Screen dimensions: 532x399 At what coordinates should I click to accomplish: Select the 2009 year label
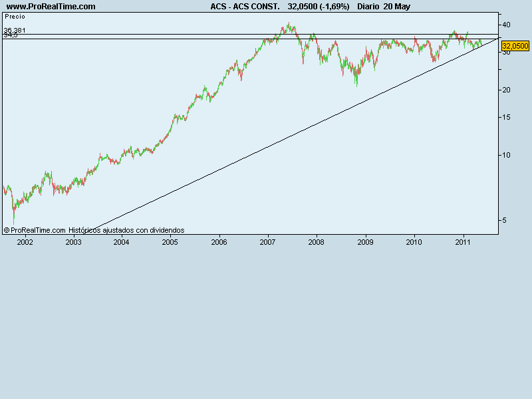(x=365, y=242)
